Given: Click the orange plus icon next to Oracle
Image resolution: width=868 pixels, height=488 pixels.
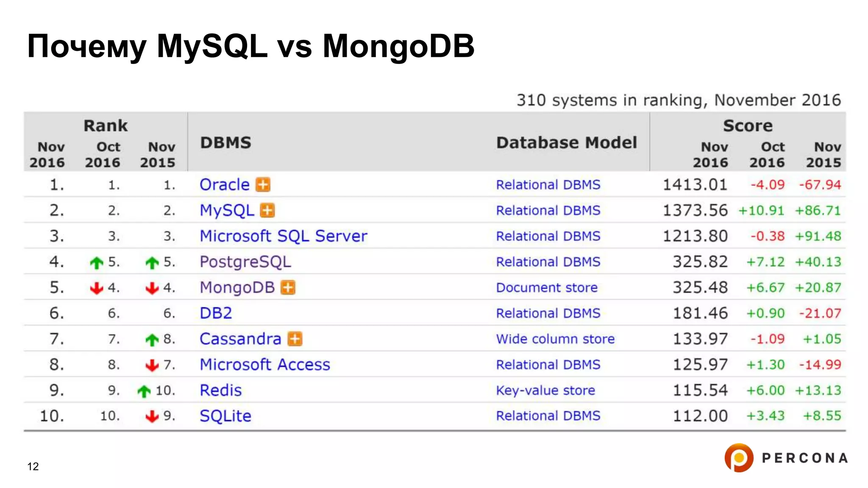Looking at the screenshot, I should (x=263, y=185).
